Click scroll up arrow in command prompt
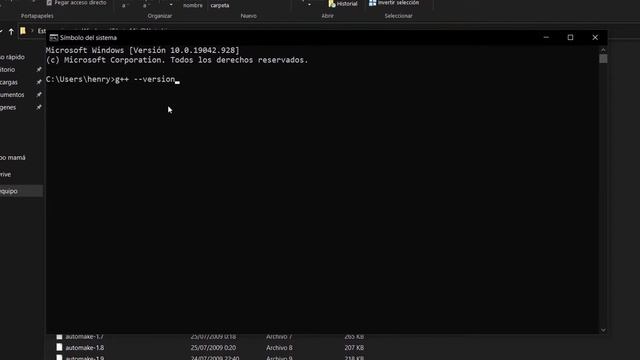640x360 pixels. (x=603, y=50)
